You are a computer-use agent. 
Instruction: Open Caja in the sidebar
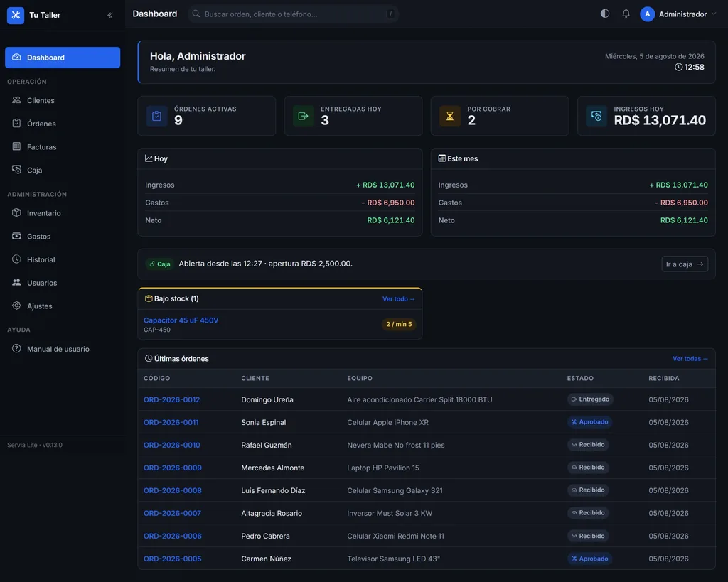(63, 170)
